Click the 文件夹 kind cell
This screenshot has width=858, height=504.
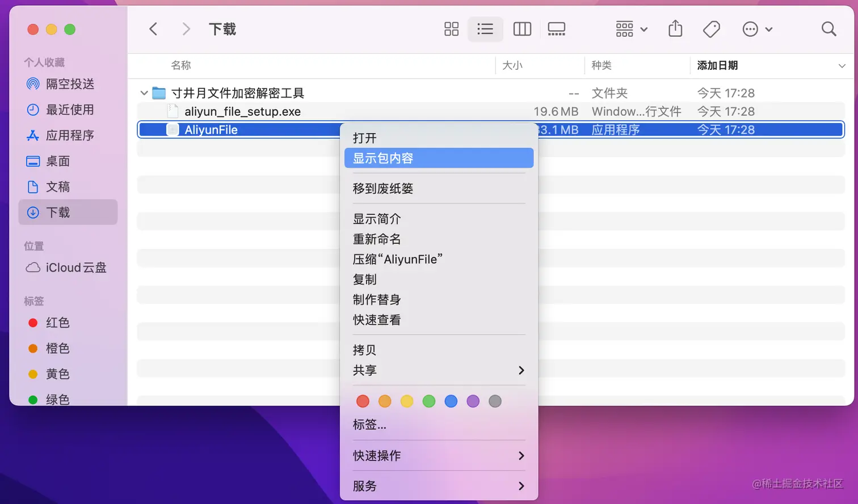click(x=609, y=93)
